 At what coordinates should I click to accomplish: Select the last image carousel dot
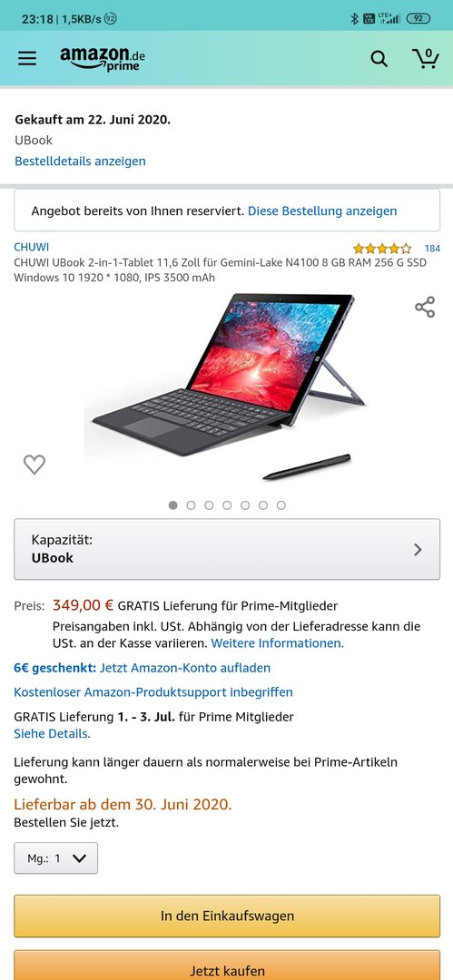281,505
